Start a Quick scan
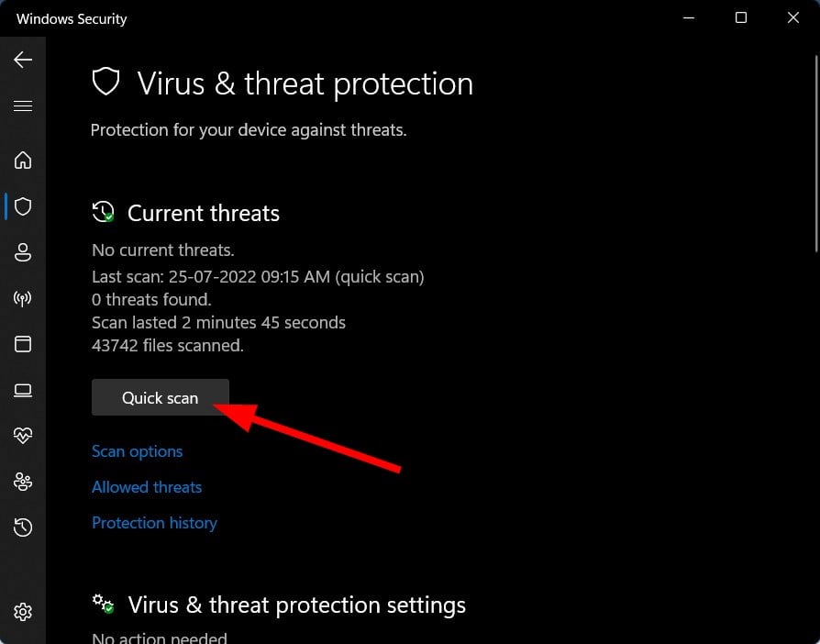Screen dimensions: 820x644 (x=160, y=397)
